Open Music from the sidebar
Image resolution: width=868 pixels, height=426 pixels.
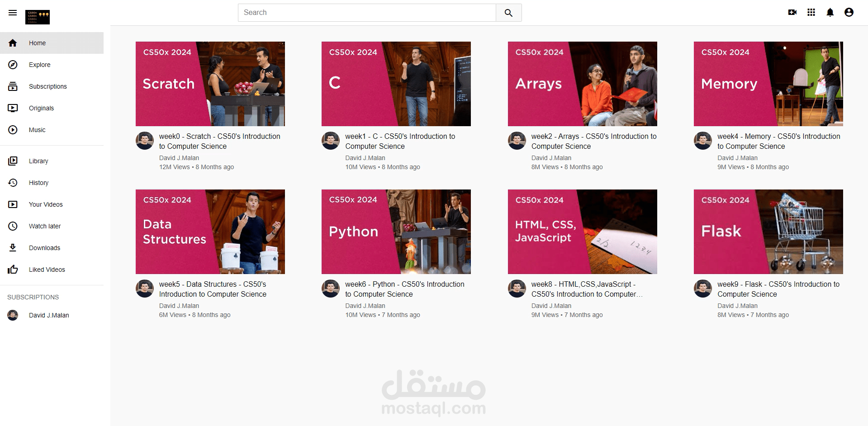[52, 130]
